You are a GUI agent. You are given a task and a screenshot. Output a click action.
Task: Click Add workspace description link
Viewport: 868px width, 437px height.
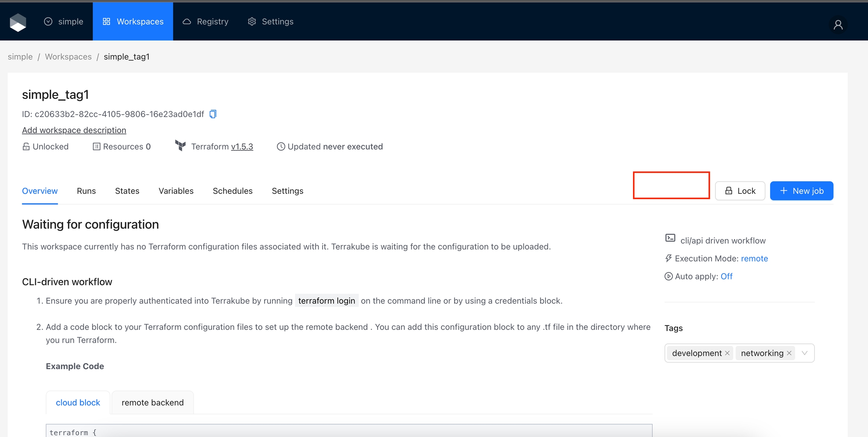[x=74, y=130]
